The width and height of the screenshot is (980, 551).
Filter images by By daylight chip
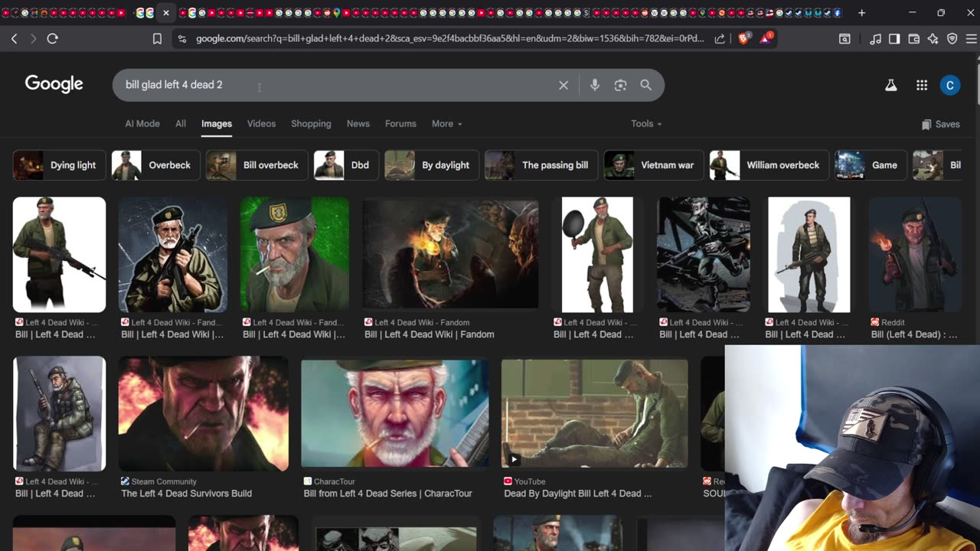432,165
